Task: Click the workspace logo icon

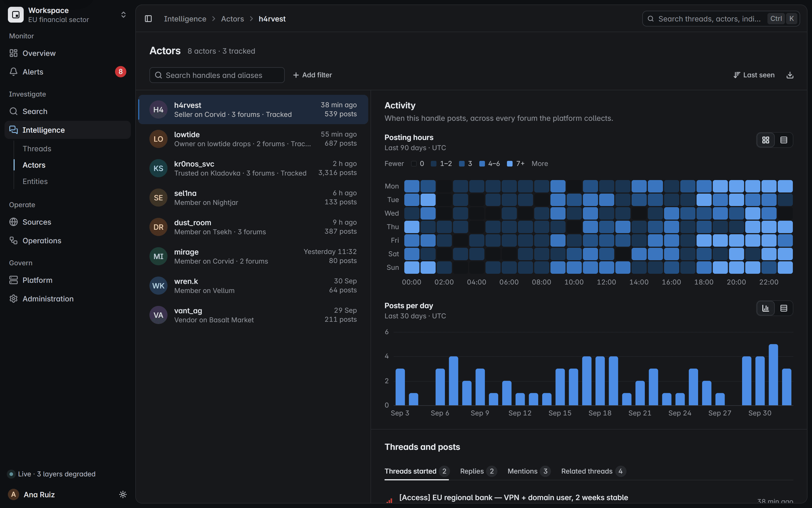Action: 16,15
